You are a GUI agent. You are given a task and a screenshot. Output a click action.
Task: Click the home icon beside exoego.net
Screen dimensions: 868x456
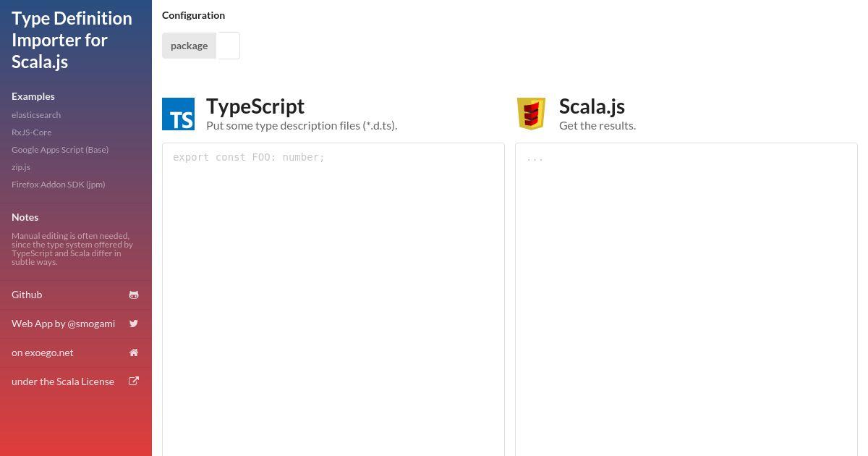(134, 352)
